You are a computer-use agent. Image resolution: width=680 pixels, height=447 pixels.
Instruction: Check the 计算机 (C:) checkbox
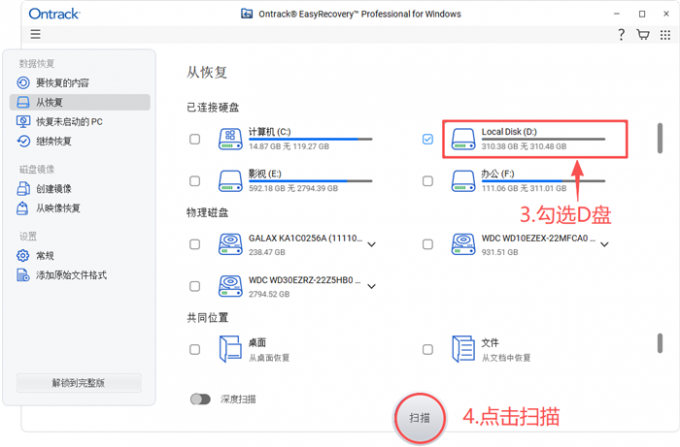click(x=195, y=139)
